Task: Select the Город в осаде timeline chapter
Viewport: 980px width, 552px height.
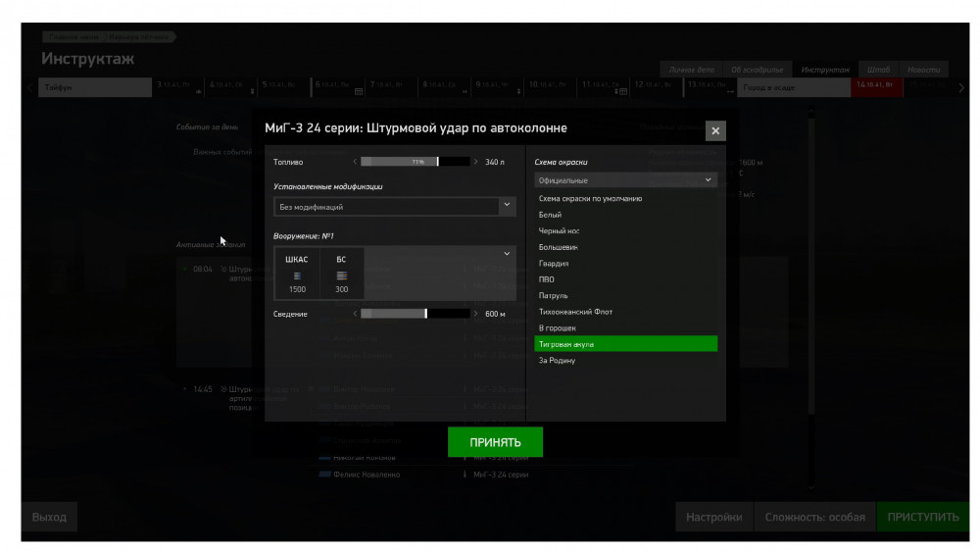Action: [794, 87]
